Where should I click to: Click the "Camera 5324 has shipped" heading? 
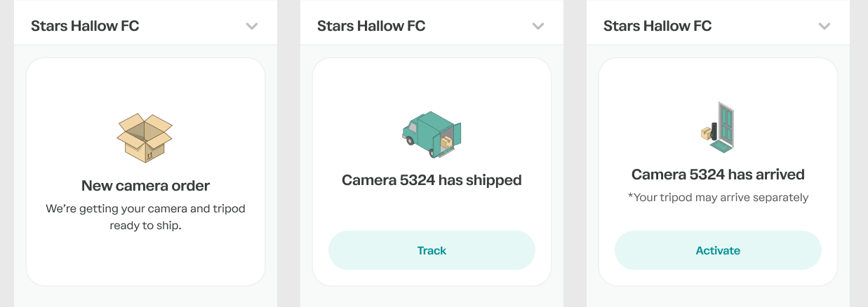(432, 180)
